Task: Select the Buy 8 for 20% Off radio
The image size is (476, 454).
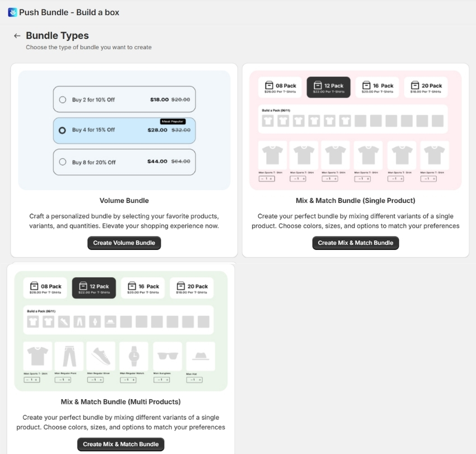Action: [63, 162]
